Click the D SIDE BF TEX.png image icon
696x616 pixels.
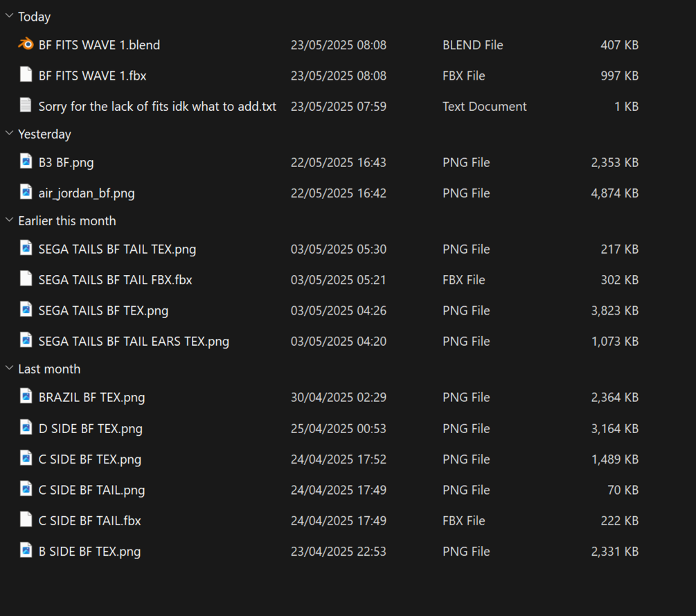coord(26,428)
